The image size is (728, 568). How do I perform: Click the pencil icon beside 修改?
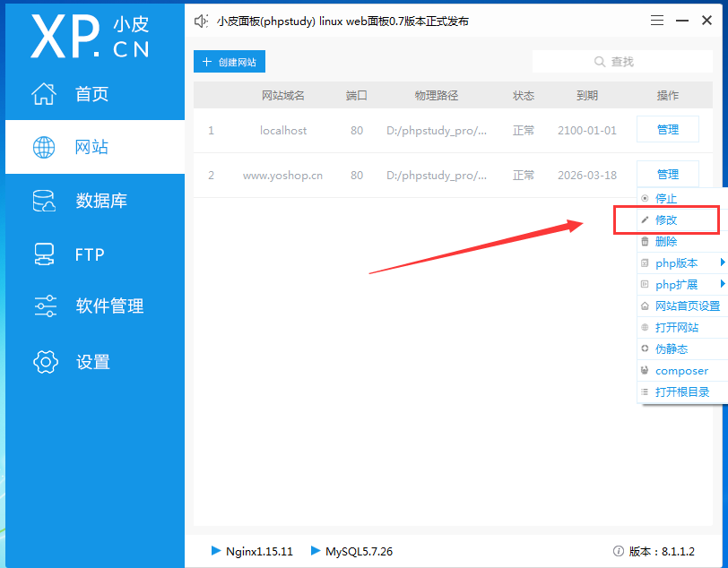pyautogui.click(x=645, y=220)
